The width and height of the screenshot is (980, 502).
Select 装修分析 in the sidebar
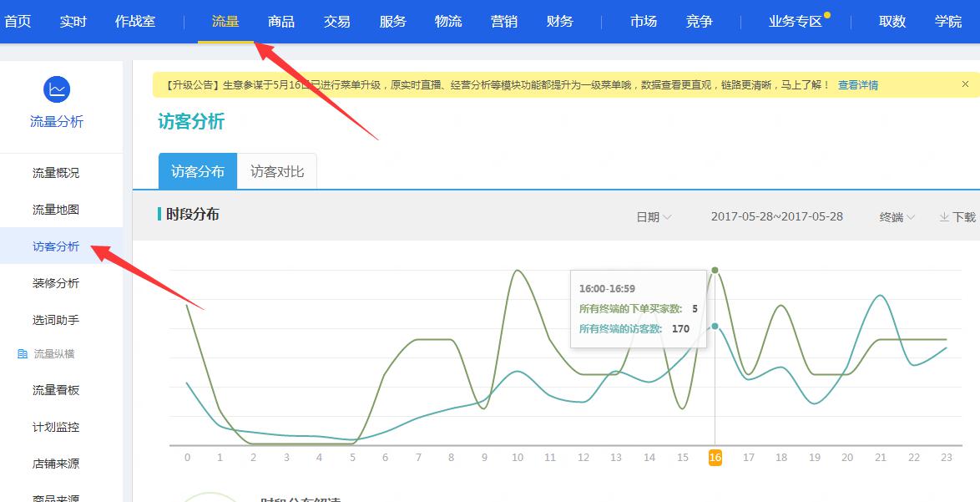[x=56, y=283]
